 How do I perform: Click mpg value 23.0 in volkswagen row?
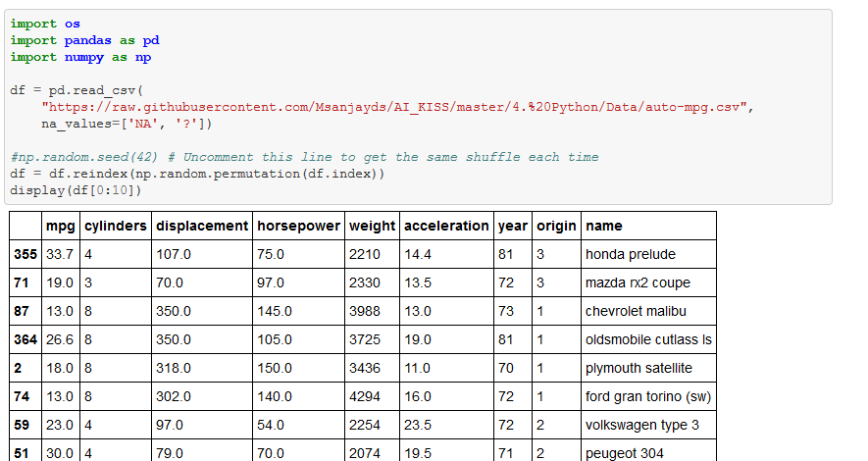61,425
